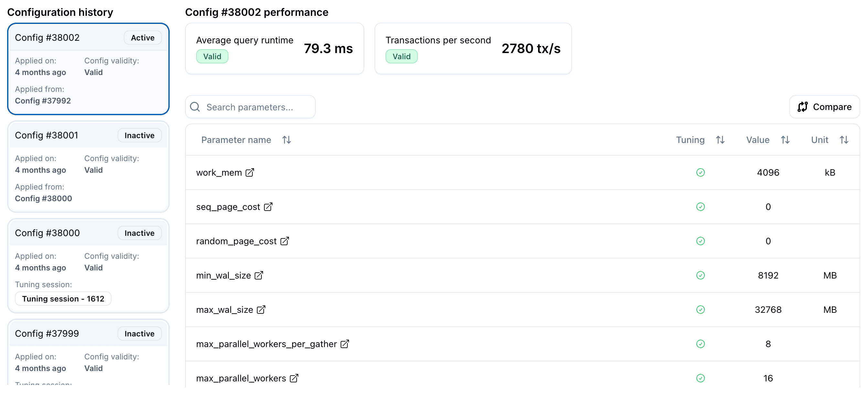Sort table by Tuning column
Screen dimensions: 868x394
click(x=720, y=140)
